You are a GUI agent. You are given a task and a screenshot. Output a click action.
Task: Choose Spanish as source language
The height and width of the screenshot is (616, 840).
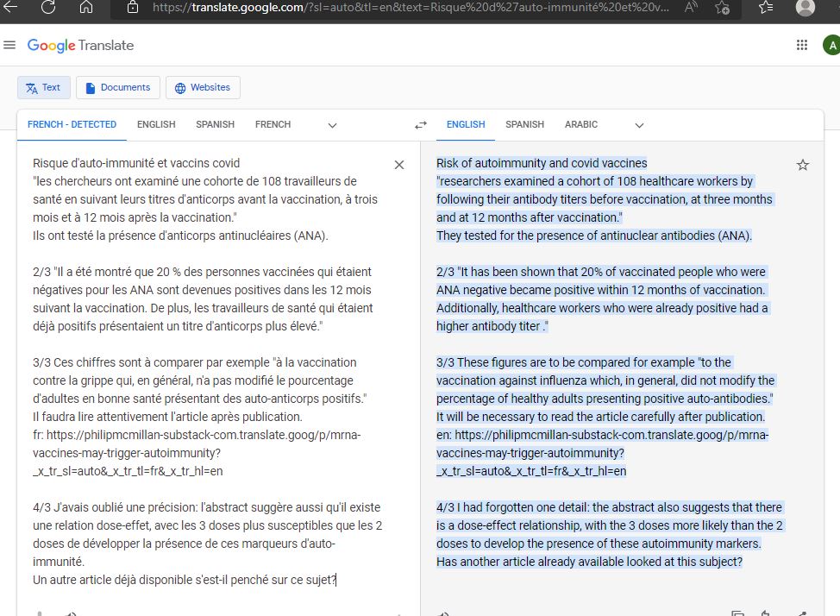click(215, 124)
